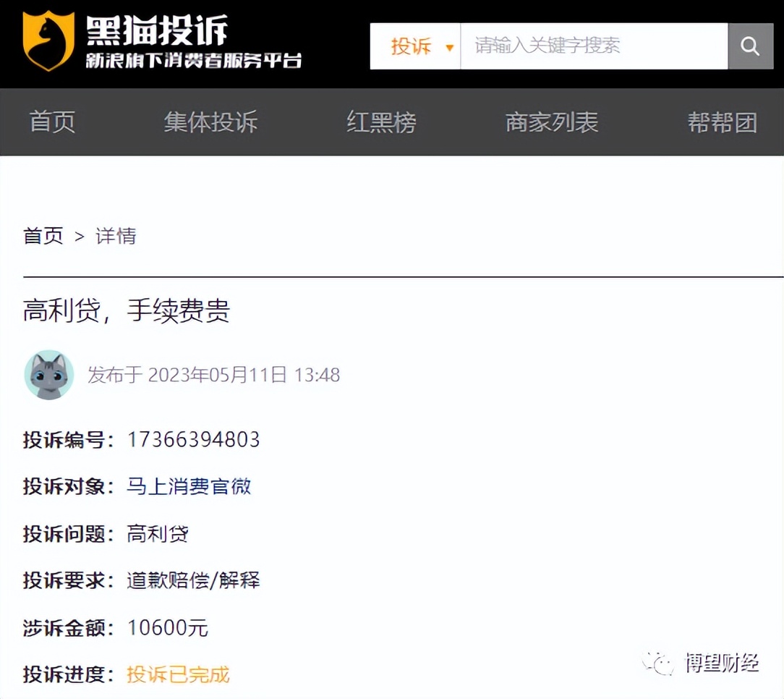Open the 红黑榜 section
This screenshot has height=699, width=784.
[x=381, y=122]
